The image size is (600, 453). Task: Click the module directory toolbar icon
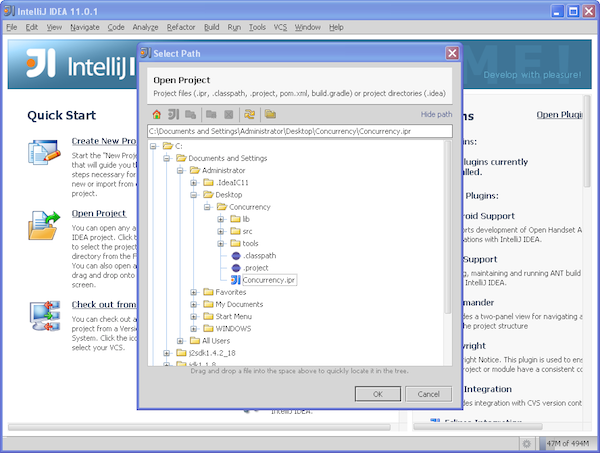[191, 114]
